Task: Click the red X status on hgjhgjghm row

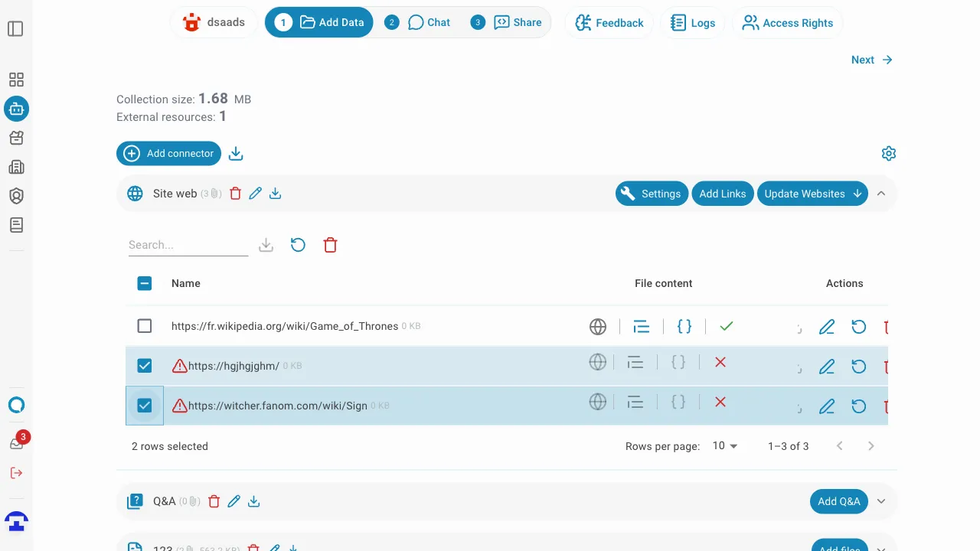Action: (720, 362)
